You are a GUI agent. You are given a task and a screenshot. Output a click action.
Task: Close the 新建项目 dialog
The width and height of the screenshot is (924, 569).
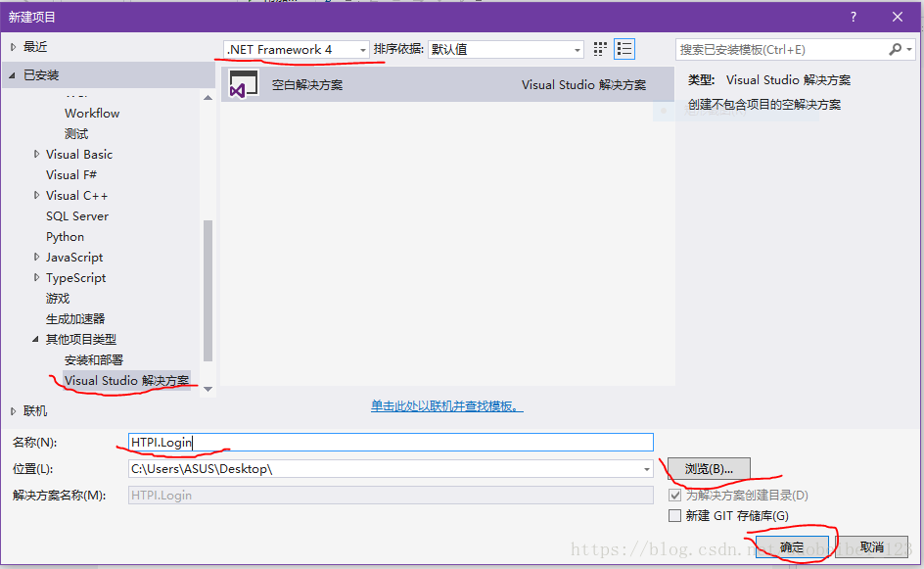tap(897, 17)
